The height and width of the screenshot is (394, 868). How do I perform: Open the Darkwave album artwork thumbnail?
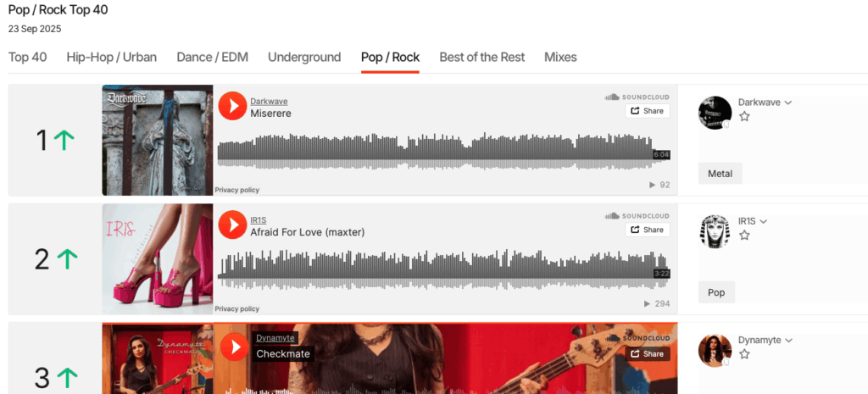click(157, 140)
